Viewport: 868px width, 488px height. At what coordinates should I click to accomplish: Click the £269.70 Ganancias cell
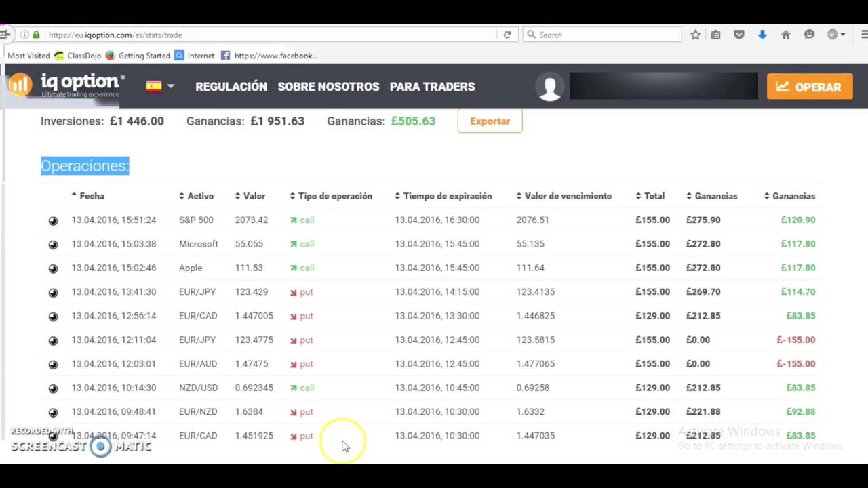pos(703,291)
